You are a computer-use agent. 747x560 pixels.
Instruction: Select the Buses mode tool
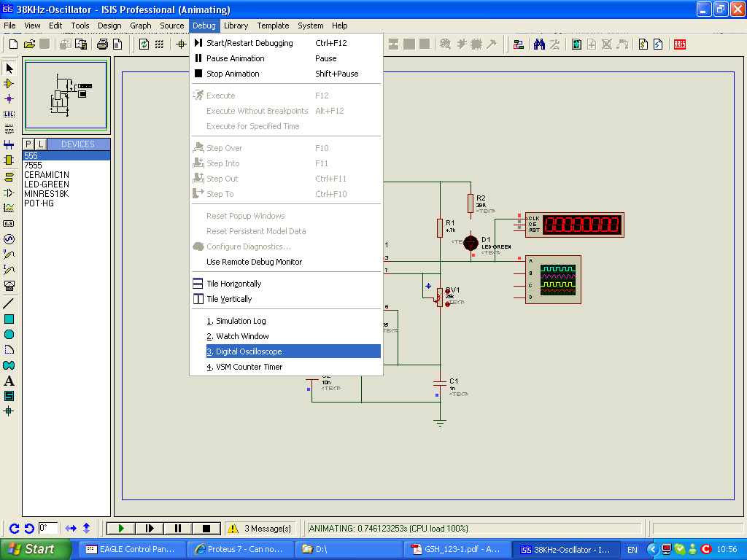point(9,145)
